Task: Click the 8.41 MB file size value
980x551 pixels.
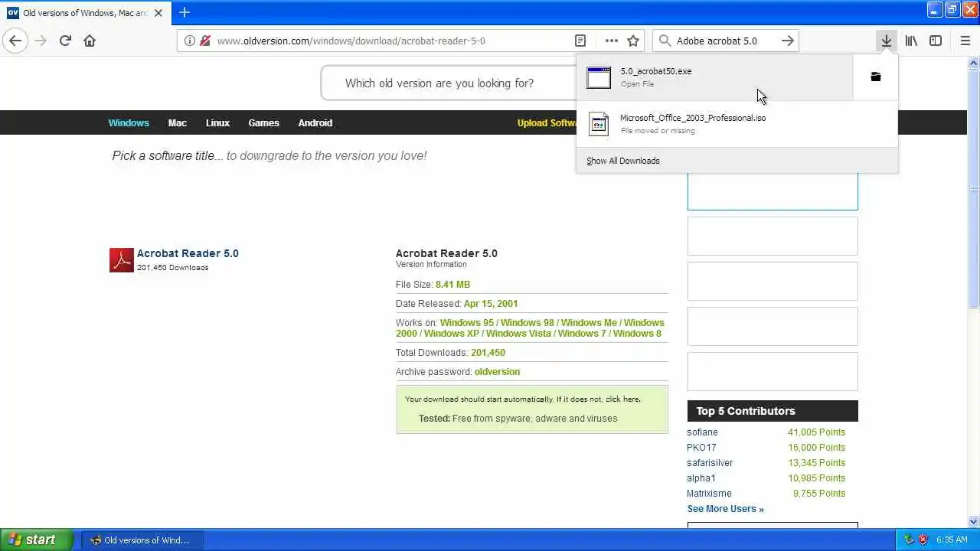Action: (x=452, y=284)
